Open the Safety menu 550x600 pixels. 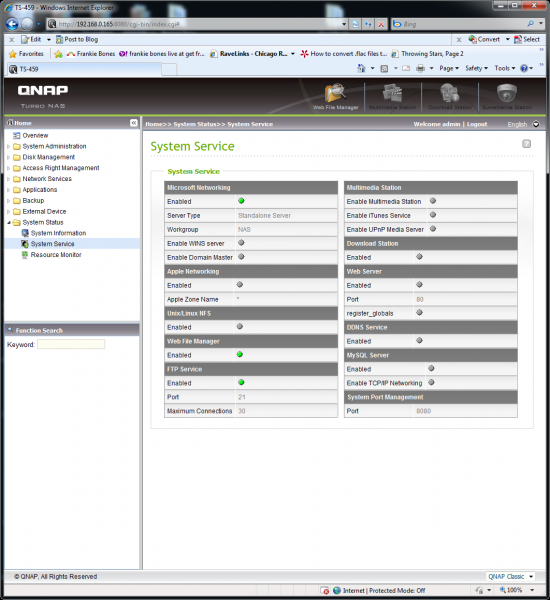[x=477, y=68]
